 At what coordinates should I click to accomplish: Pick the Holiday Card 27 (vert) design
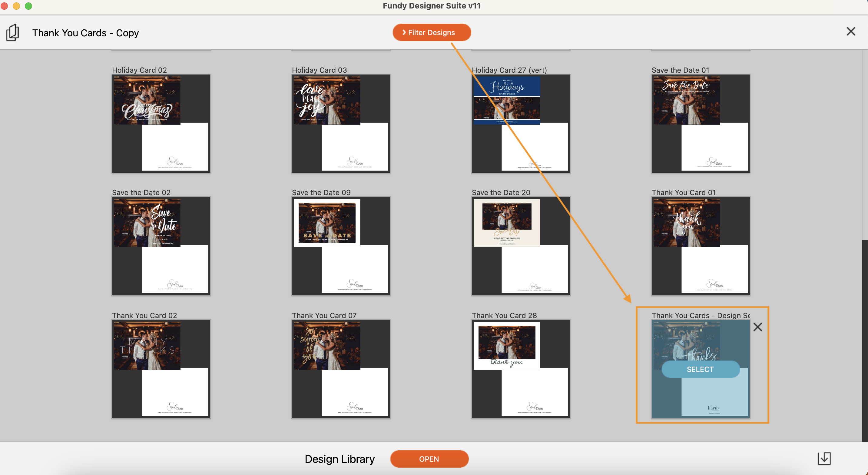pyautogui.click(x=521, y=124)
